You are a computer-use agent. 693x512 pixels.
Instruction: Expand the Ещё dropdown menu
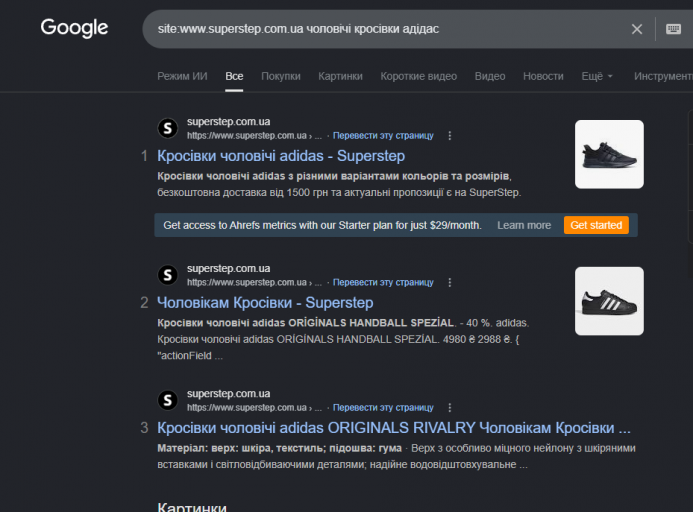pos(597,76)
